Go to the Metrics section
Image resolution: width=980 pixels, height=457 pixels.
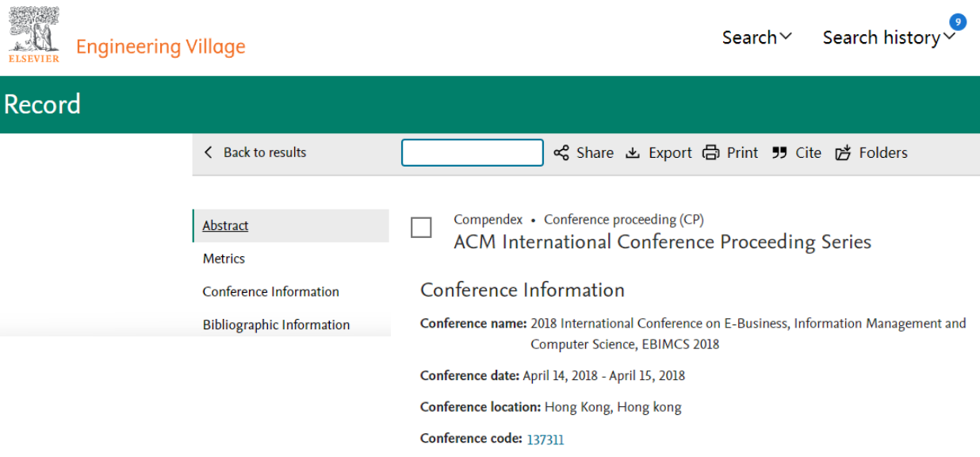(x=224, y=259)
